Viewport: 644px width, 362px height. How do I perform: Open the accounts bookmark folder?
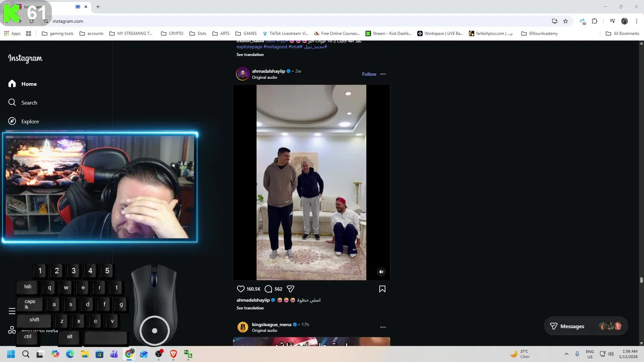point(91,34)
